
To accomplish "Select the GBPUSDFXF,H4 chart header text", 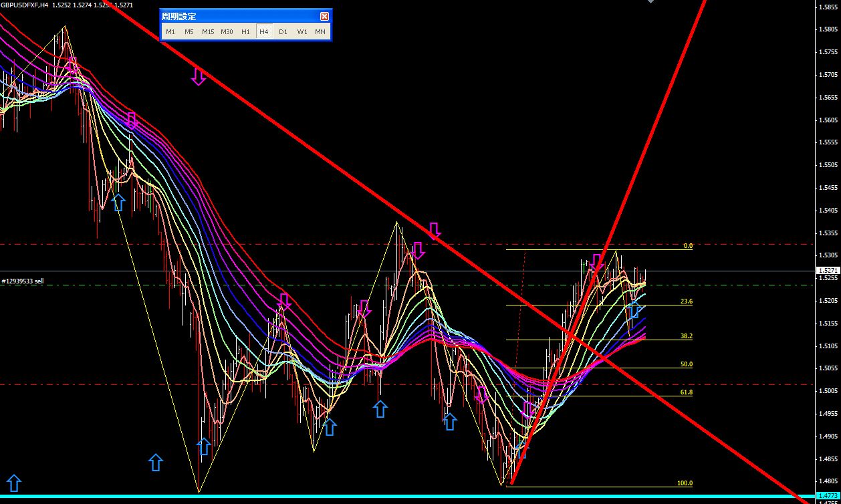I will tap(24, 5).
